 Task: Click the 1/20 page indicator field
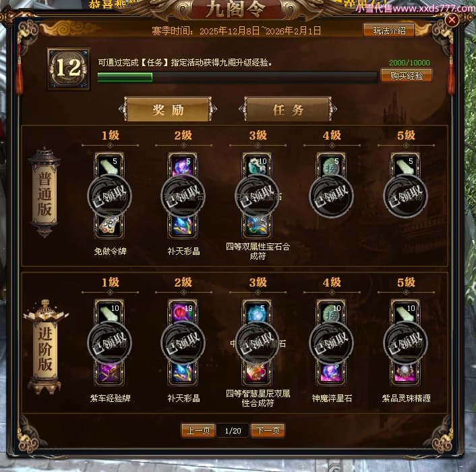[233, 430]
